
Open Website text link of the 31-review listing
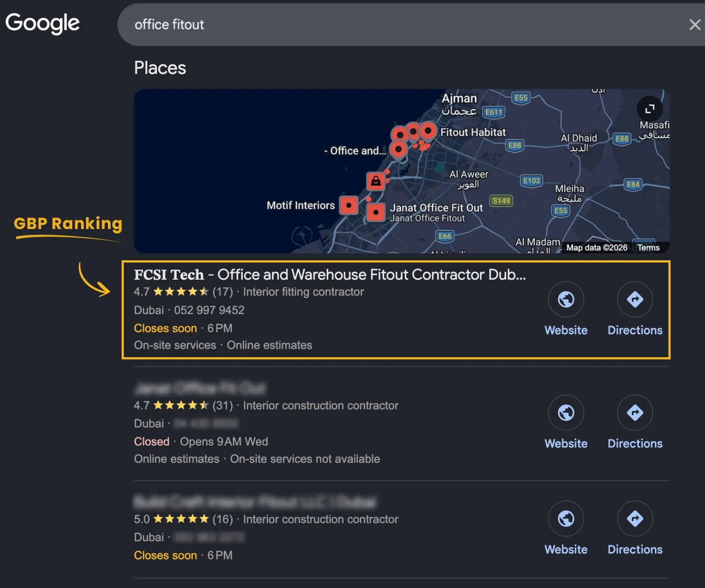[x=566, y=444]
